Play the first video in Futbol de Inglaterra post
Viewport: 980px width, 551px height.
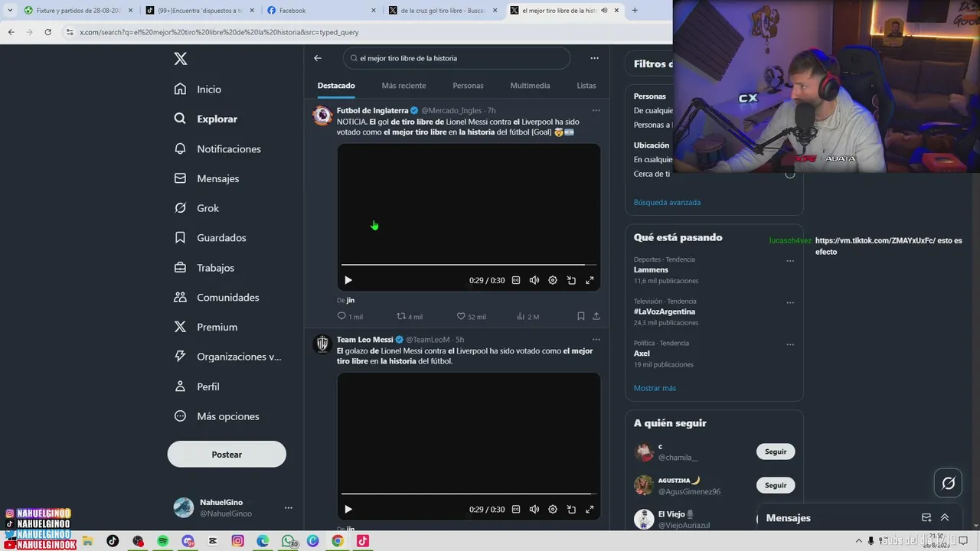348,280
